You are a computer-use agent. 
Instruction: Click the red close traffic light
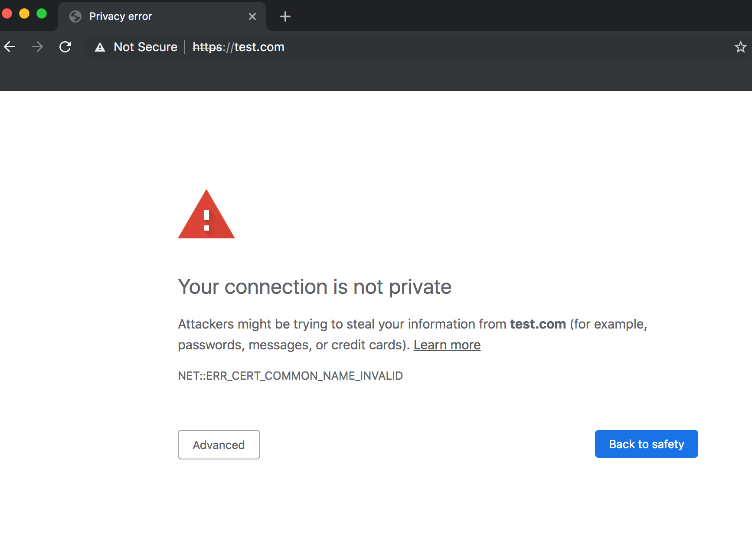(x=7, y=13)
